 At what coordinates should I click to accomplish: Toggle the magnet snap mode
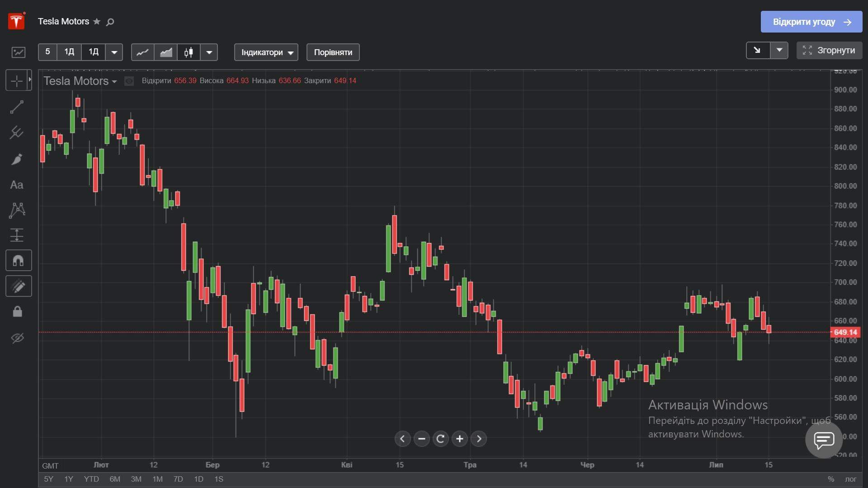[19, 260]
